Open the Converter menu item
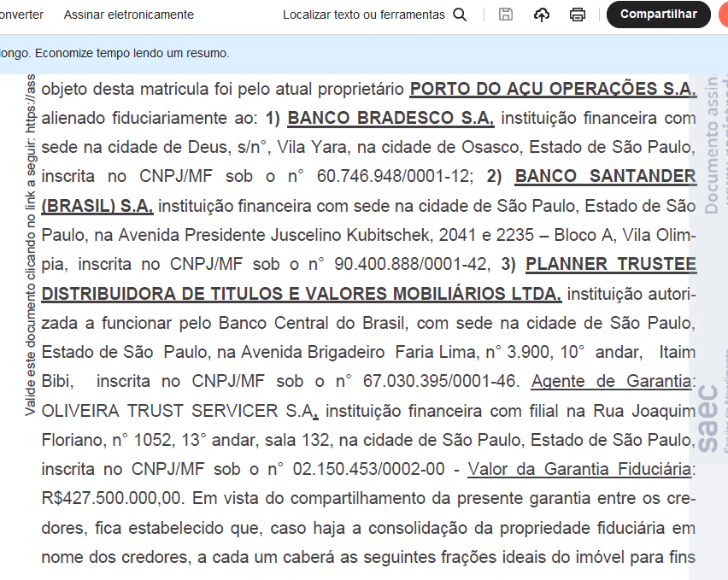The width and height of the screenshot is (728, 580). click(x=21, y=15)
